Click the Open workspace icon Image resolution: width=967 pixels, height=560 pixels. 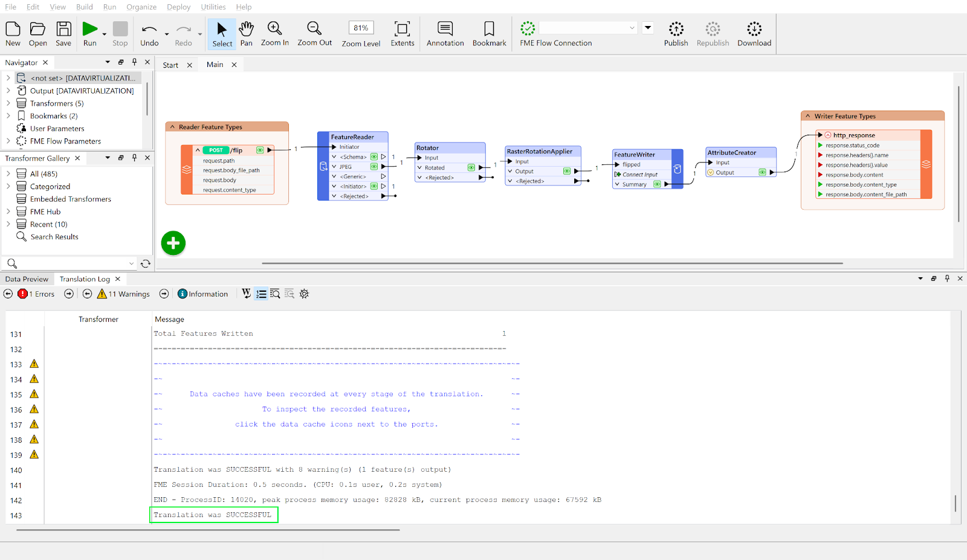(37, 29)
